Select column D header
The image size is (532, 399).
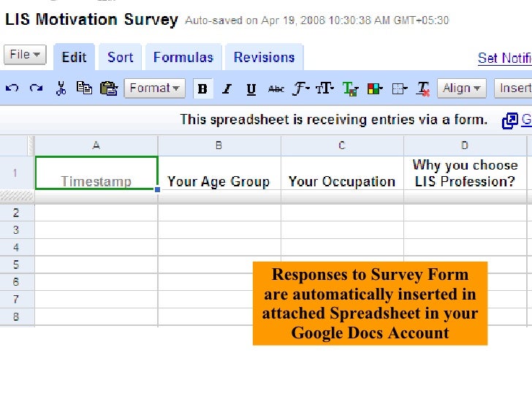tap(465, 145)
